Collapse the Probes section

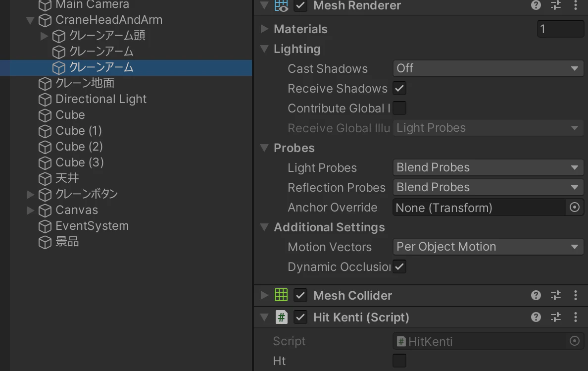click(x=264, y=148)
